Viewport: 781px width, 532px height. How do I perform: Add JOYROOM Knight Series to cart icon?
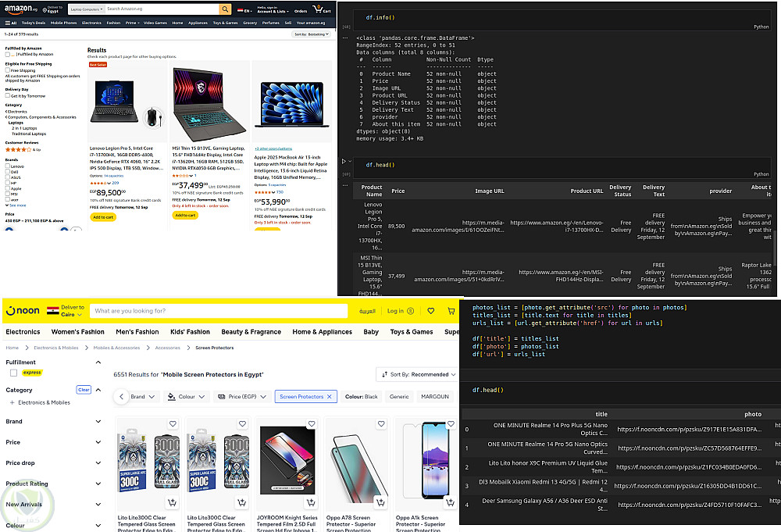[x=312, y=502]
